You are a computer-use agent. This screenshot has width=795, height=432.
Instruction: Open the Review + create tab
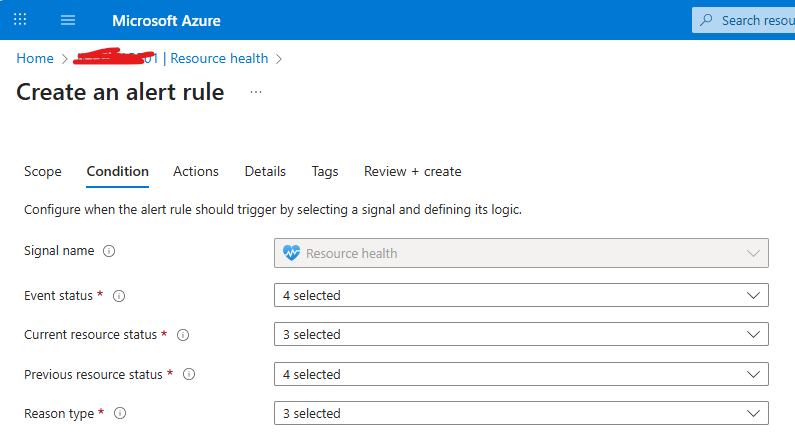[413, 171]
